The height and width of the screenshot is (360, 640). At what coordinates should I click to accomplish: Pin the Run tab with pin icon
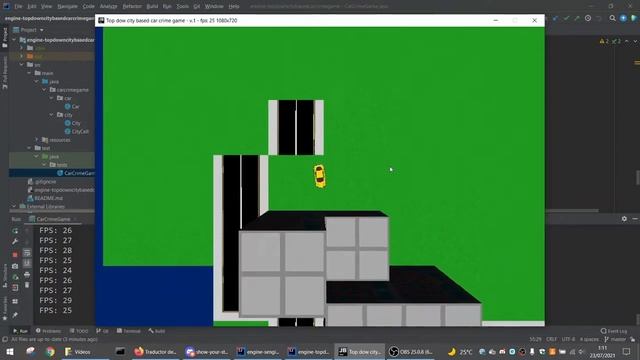tap(15, 315)
